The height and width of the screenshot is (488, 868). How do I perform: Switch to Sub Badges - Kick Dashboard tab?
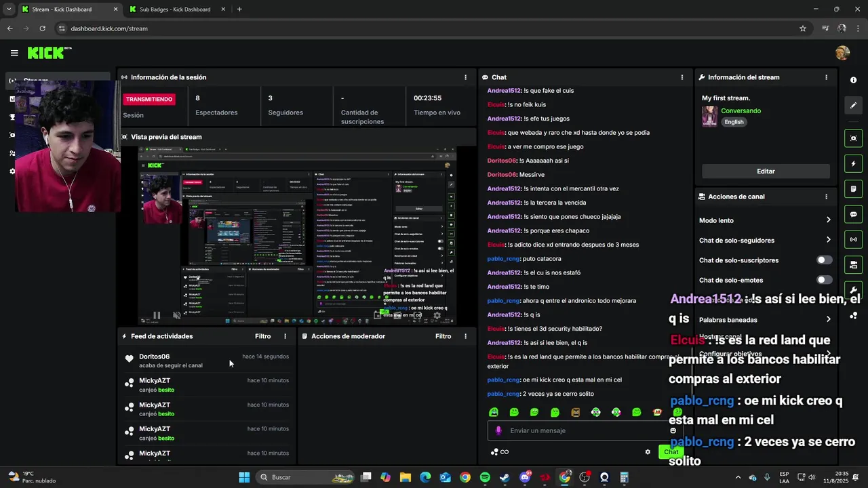click(175, 9)
